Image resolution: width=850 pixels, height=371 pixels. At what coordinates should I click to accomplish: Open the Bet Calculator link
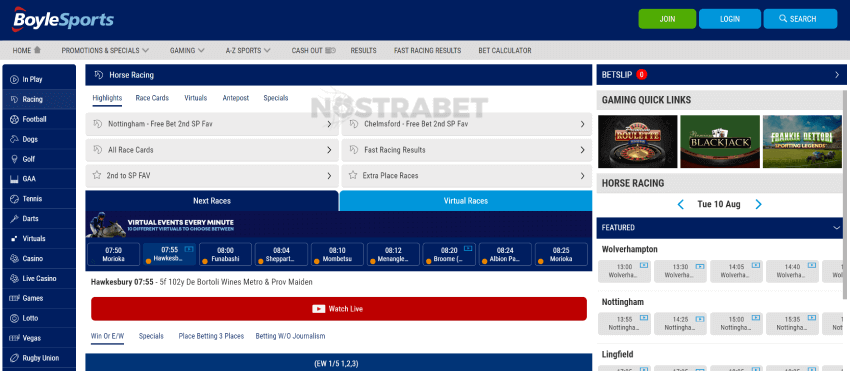point(505,50)
